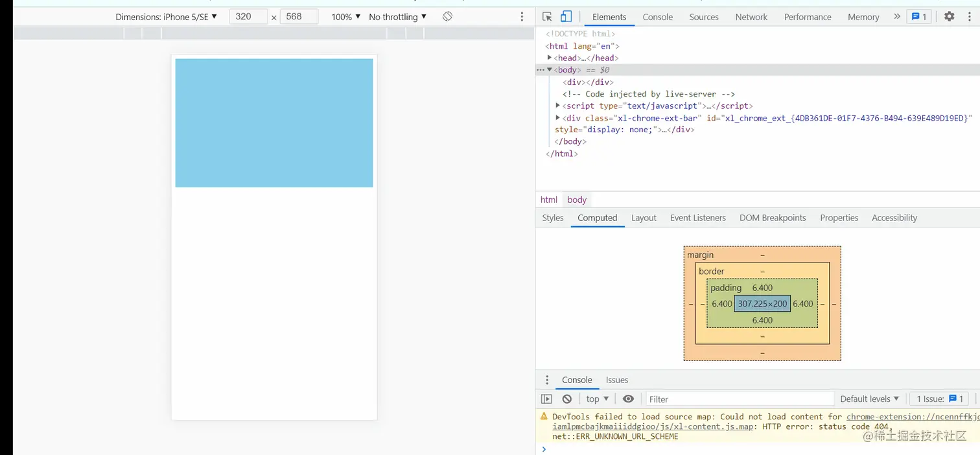The height and width of the screenshot is (455, 980).
Task: Open device toolbar more options menu
Action: 522,17
